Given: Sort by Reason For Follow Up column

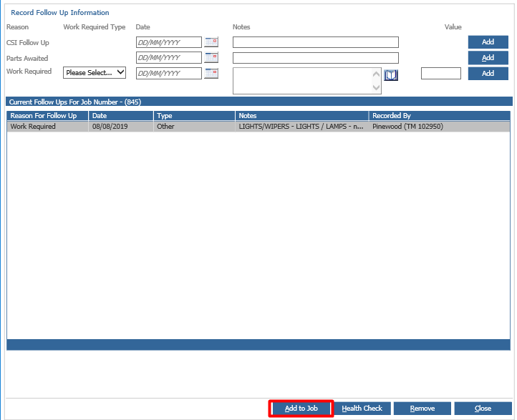Looking at the screenshot, I should (47, 116).
